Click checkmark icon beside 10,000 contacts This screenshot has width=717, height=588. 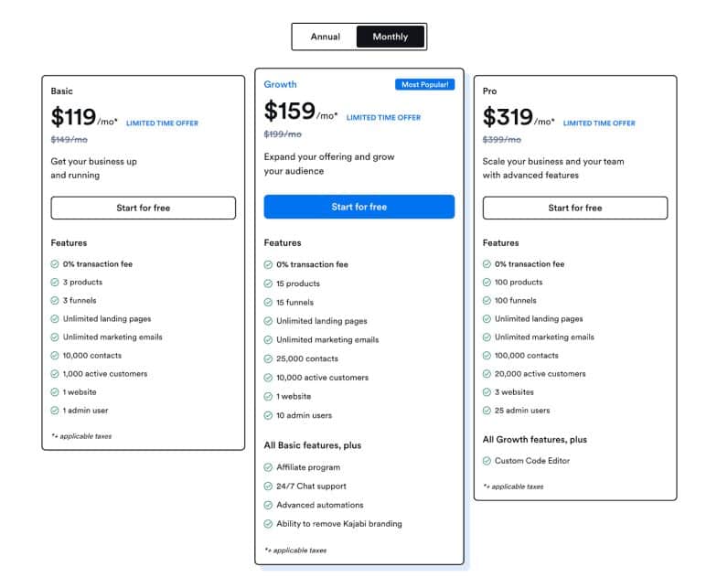[x=55, y=356]
